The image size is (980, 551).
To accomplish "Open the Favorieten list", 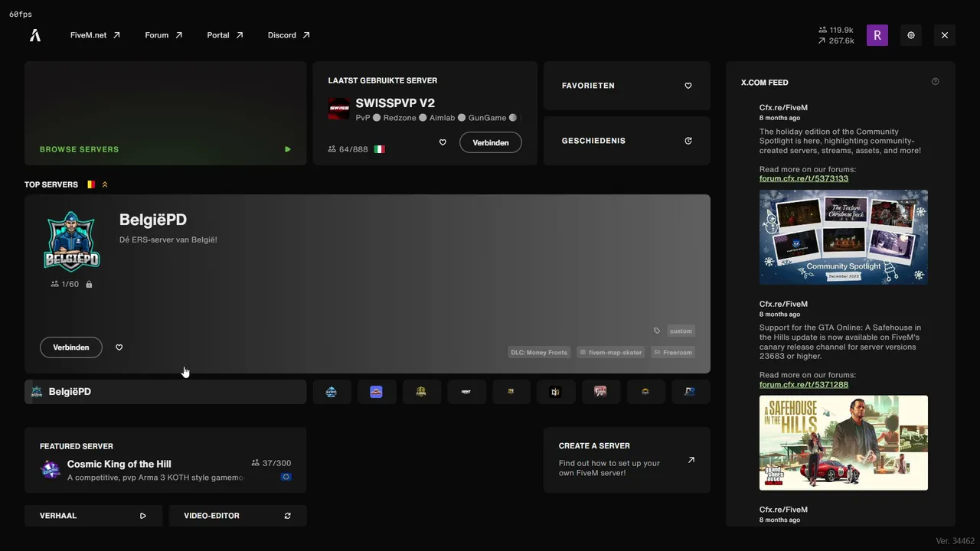I will pyautogui.click(x=627, y=86).
